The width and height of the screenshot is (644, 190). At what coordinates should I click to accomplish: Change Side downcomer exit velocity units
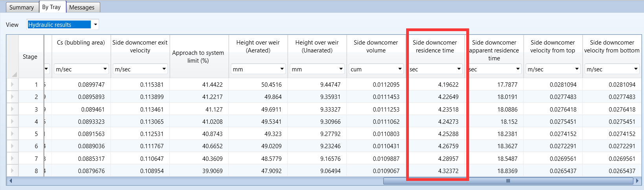coord(164,69)
